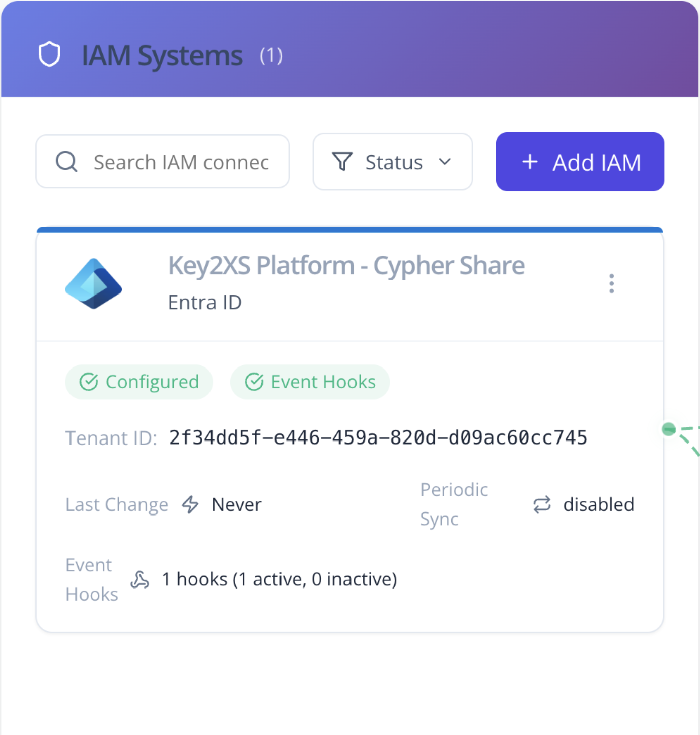The image size is (700, 735).
Task: Click the webhook icon beside hooks count
Action: (x=140, y=580)
